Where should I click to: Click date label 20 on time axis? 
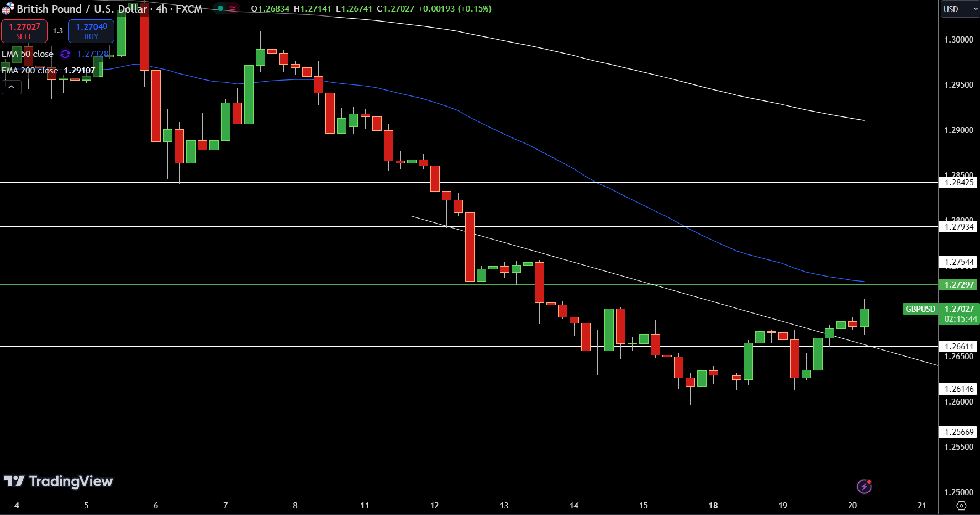click(x=852, y=506)
